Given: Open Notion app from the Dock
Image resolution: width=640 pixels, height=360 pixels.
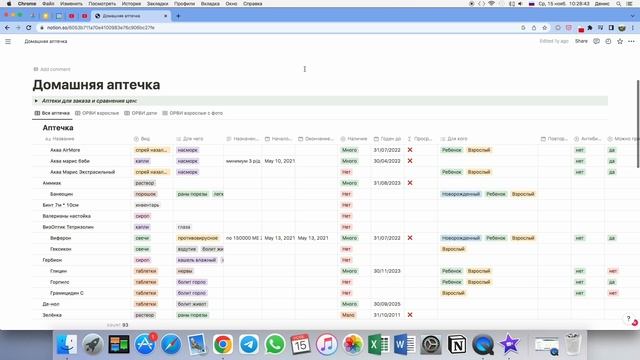Looking at the screenshot, I should [x=457, y=344].
